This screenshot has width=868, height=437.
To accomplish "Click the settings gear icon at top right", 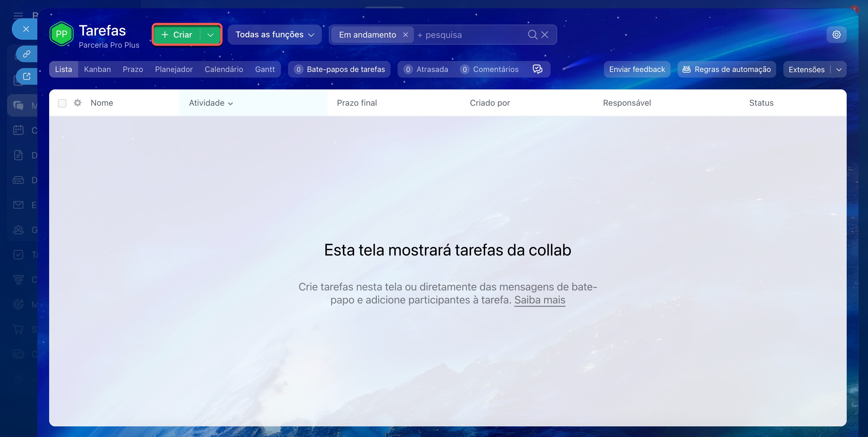I will point(836,35).
